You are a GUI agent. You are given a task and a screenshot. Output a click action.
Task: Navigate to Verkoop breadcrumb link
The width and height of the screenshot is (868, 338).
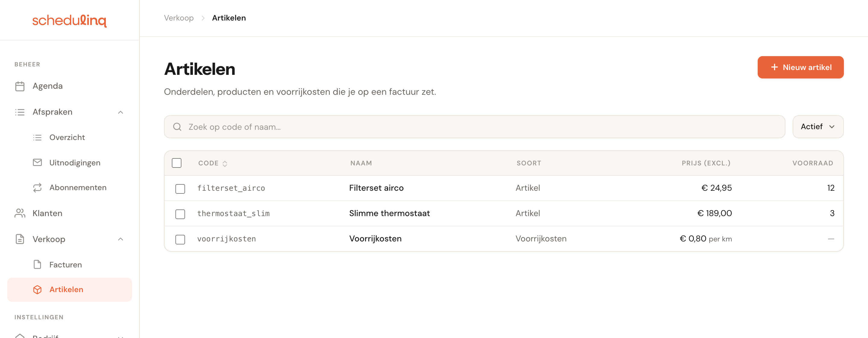[179, 18]
